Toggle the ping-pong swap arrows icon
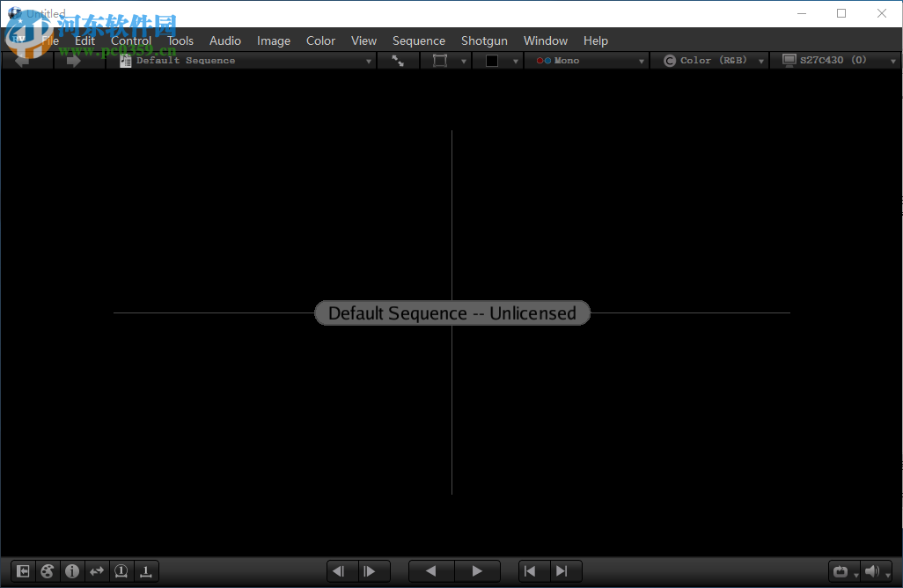 97,571
